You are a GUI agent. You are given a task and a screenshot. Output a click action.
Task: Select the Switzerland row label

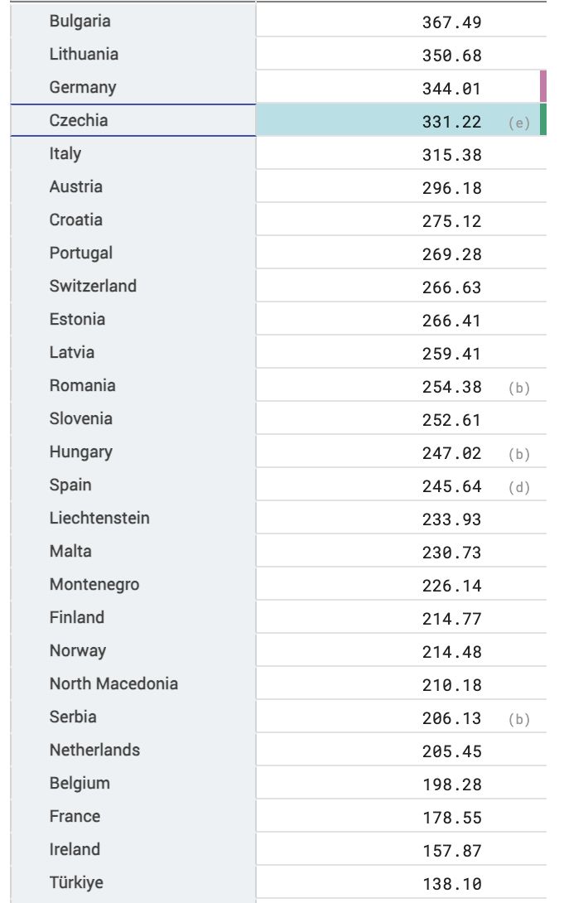coord(93,286)
